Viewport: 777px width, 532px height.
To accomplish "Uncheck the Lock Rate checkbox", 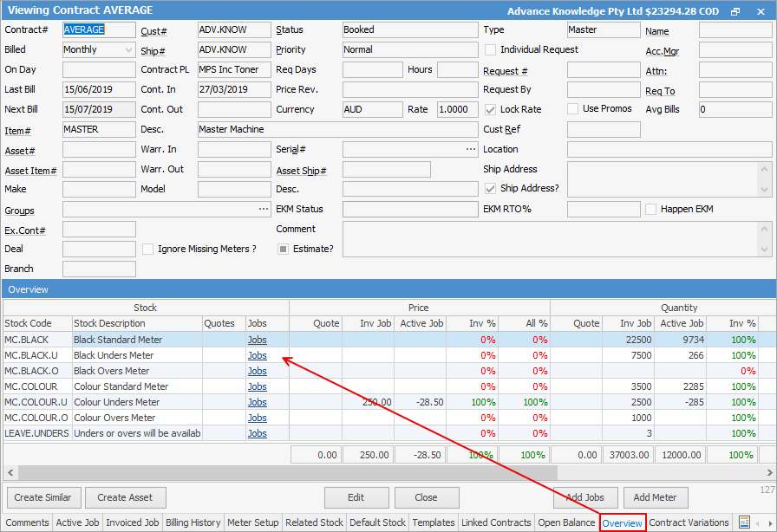I will click(491, 109).
